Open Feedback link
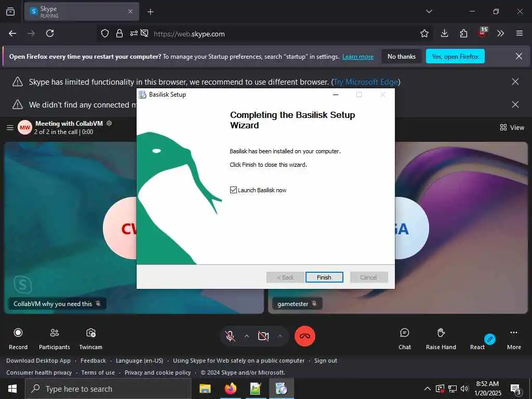This screenshot has height=399, width=532. [93, 361]
